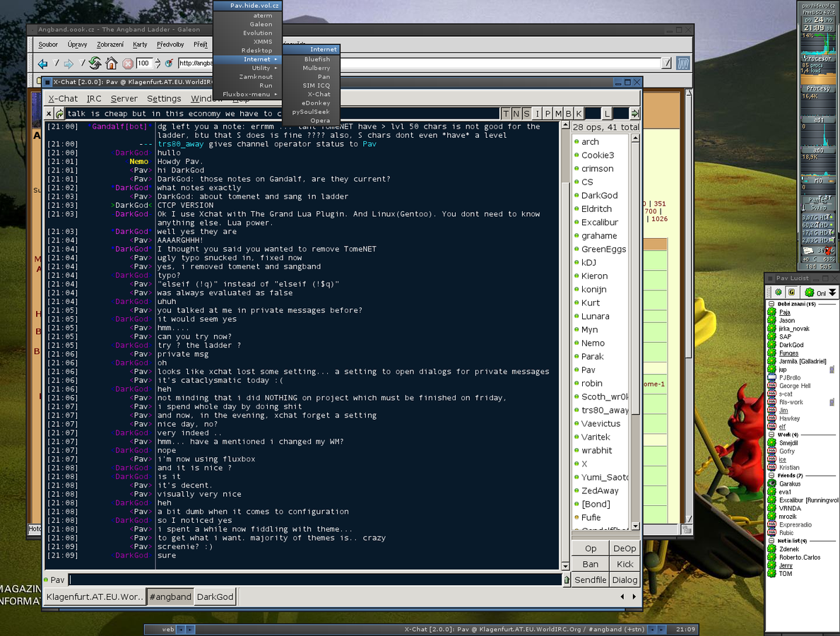Viewport: 840px width, 636px height.
Task: Open the Galeon home page icon
Action: [x=112, y=63]
